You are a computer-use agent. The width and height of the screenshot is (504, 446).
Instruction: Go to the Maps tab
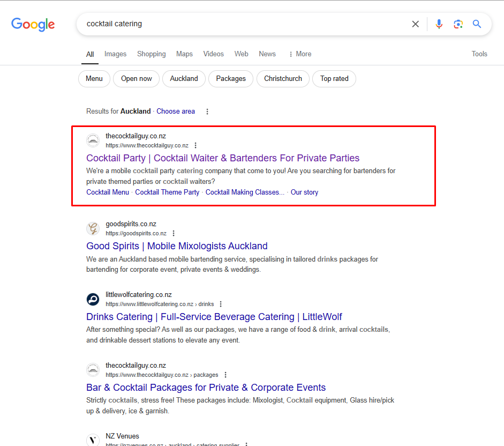coord(184,54)
